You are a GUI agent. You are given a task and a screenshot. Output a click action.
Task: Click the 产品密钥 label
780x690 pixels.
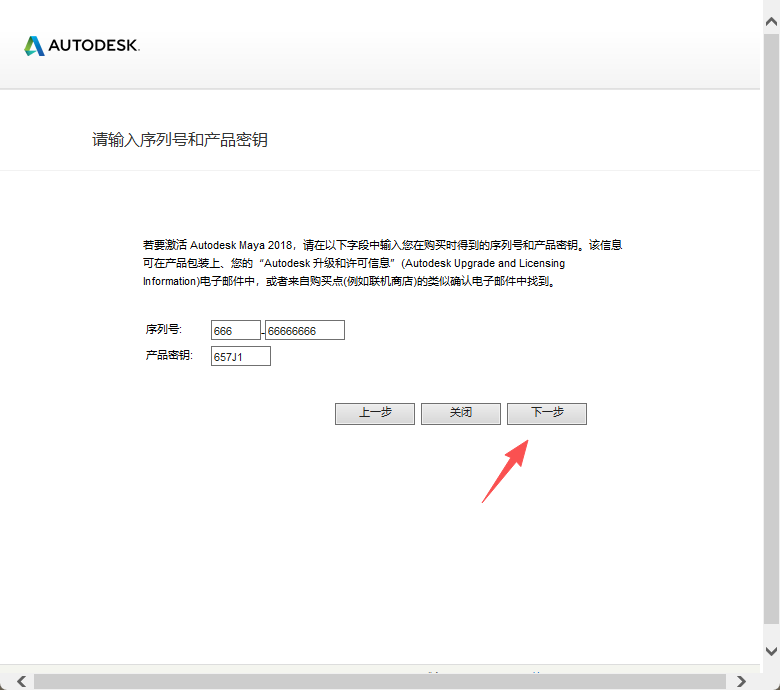(169, 355)
